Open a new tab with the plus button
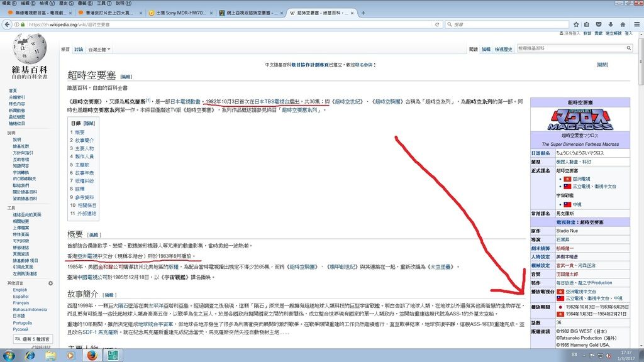Viewport: 644px width, 362px height. (x=363, y=13)
